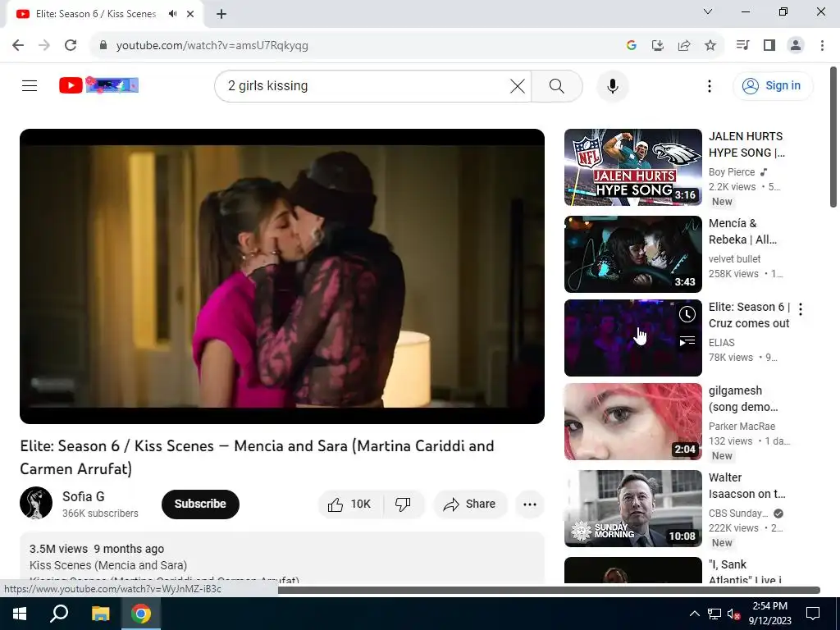Click Chrome icon in taskbar
Viewport: 840px width, 630px height.
(x=141, y=614)
